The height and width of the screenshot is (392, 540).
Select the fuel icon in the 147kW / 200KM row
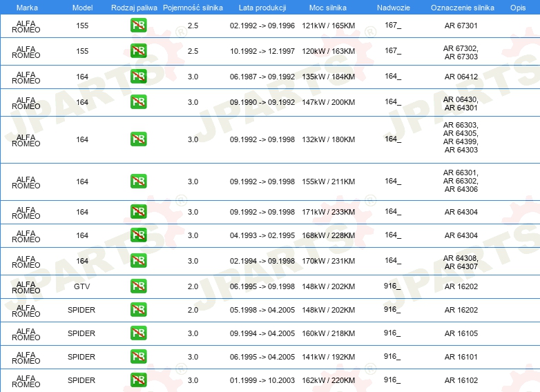[138, 102]
